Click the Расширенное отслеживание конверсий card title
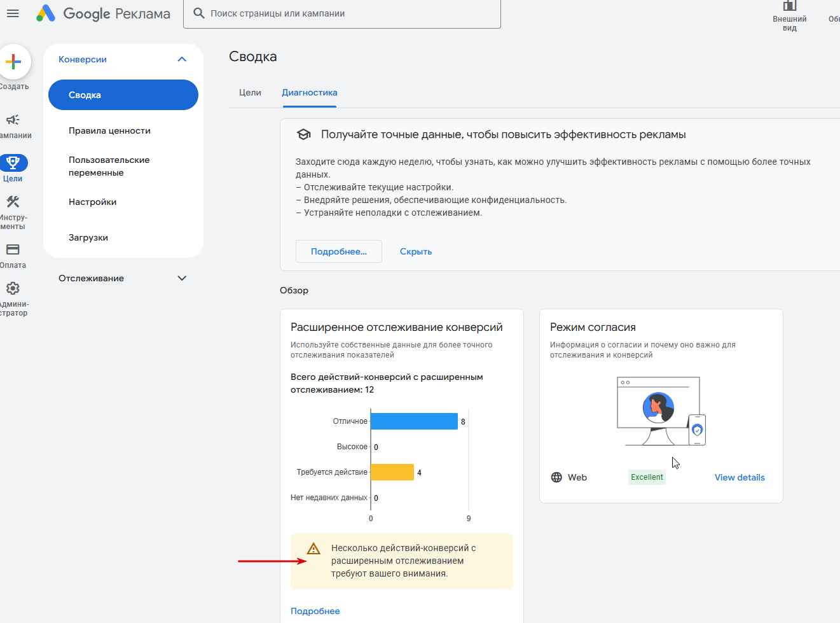This screenshot has width=840, height=623. 397,327
